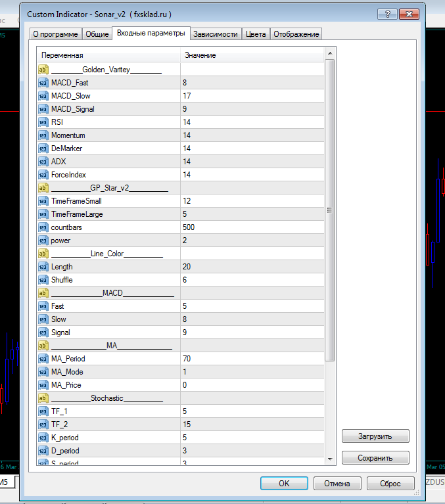The image size is (445, 504).
Task: Click the string icon beside Golden_Varitey header
Action: click(x=43, y=70)
